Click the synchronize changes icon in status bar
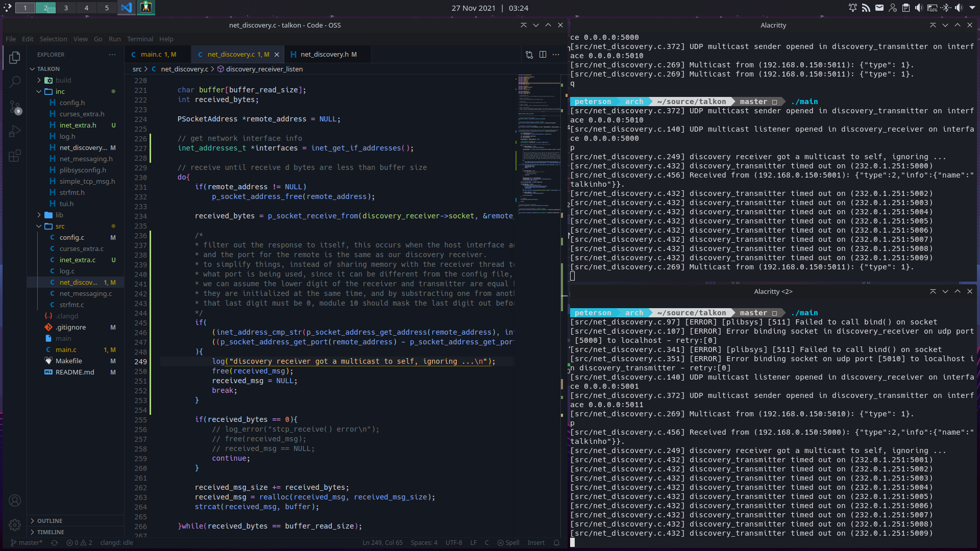This screenshot has width=980, height=551. pos(54,543)
